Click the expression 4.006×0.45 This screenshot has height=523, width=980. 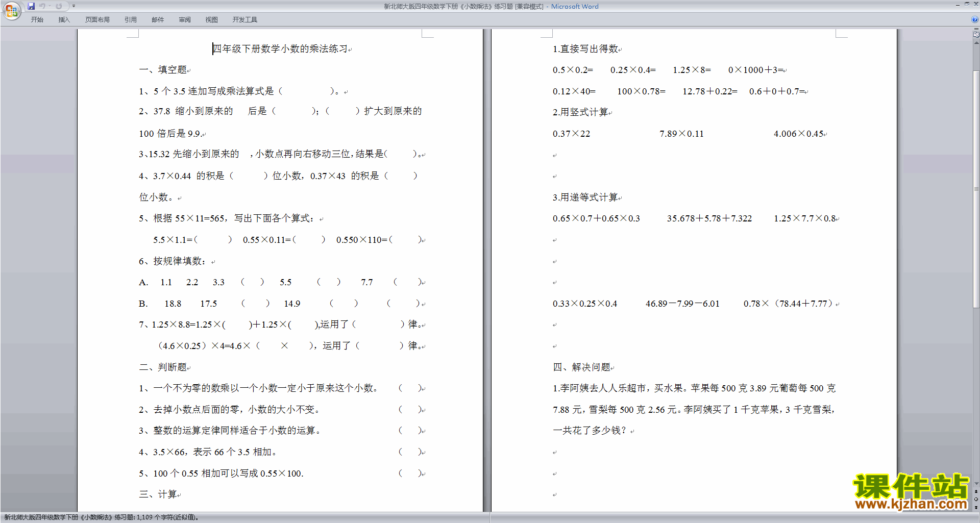pyautogui.click(x=798, y=134)
